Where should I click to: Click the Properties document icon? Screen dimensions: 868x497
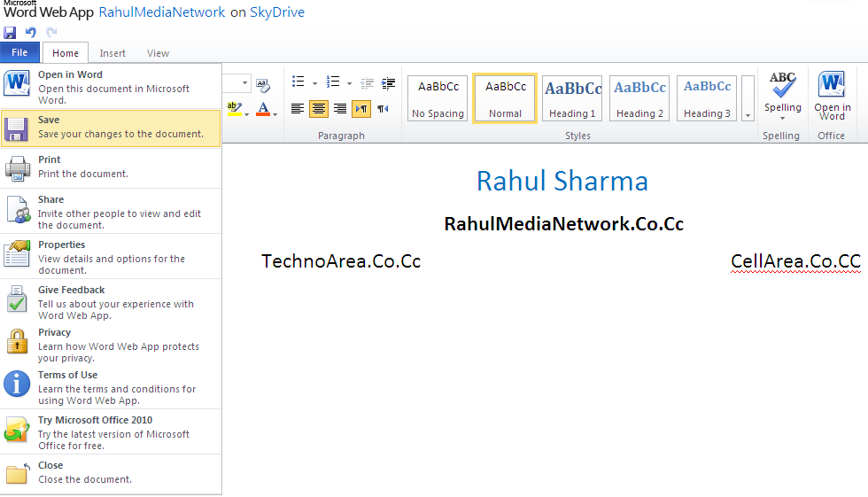click(17, 253)
